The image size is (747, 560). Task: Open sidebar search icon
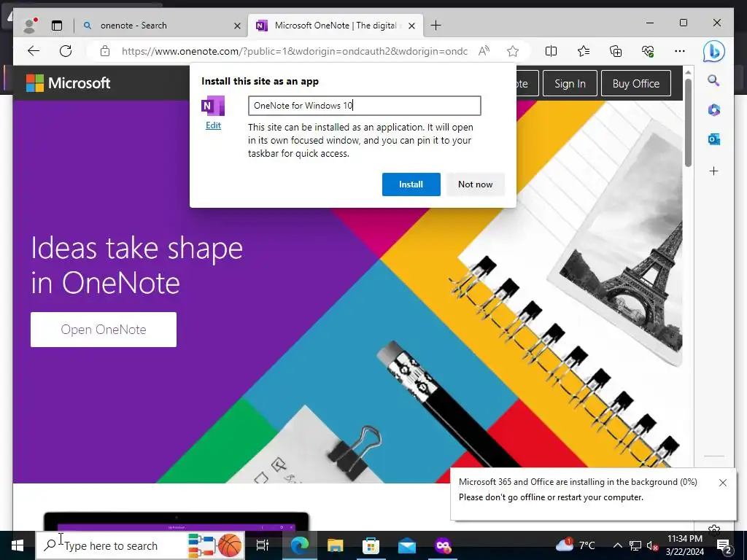coord(713,80)
